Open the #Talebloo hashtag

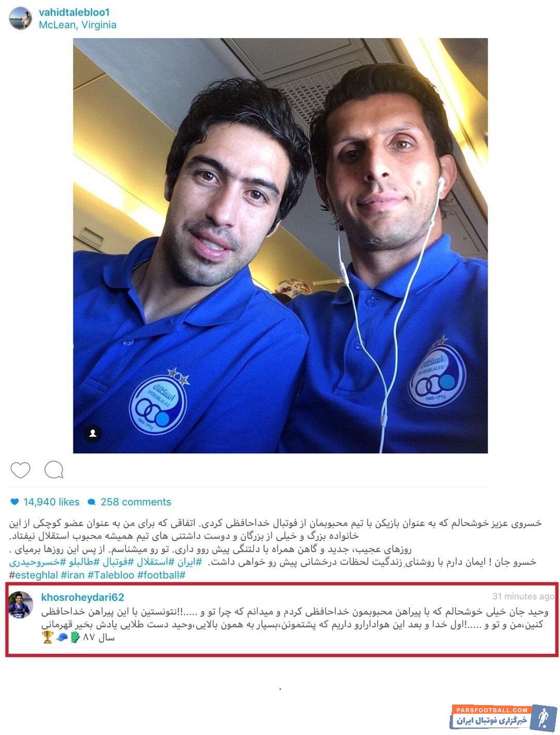(111, 575)
